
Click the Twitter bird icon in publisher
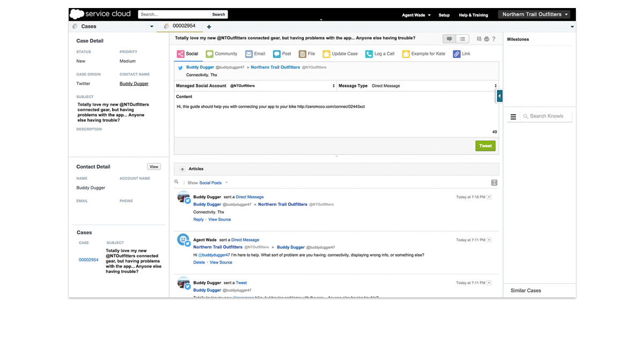click(x=181, y=68)
